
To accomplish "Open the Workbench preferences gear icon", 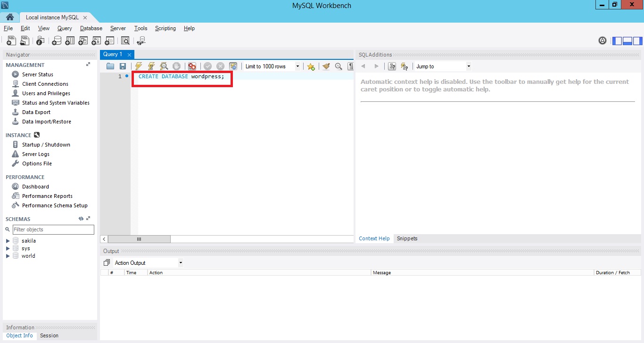I will (603, 41).
